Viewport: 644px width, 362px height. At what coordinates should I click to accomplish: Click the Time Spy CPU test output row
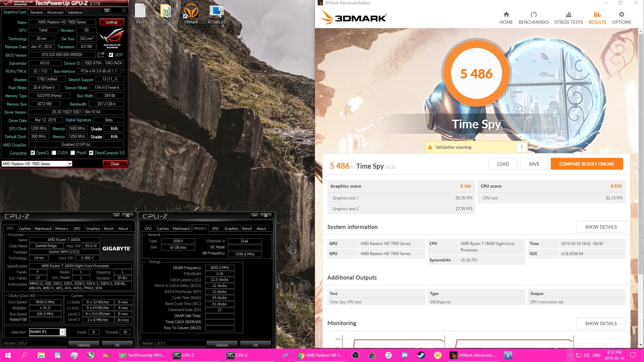[476, 302]
